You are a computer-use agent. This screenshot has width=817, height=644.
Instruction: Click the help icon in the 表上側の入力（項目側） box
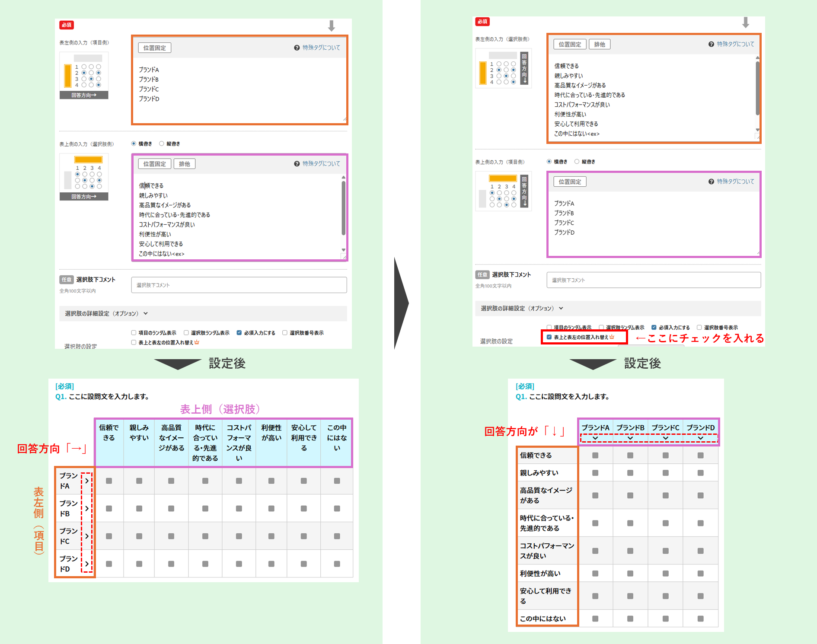(x=711, y=182)
